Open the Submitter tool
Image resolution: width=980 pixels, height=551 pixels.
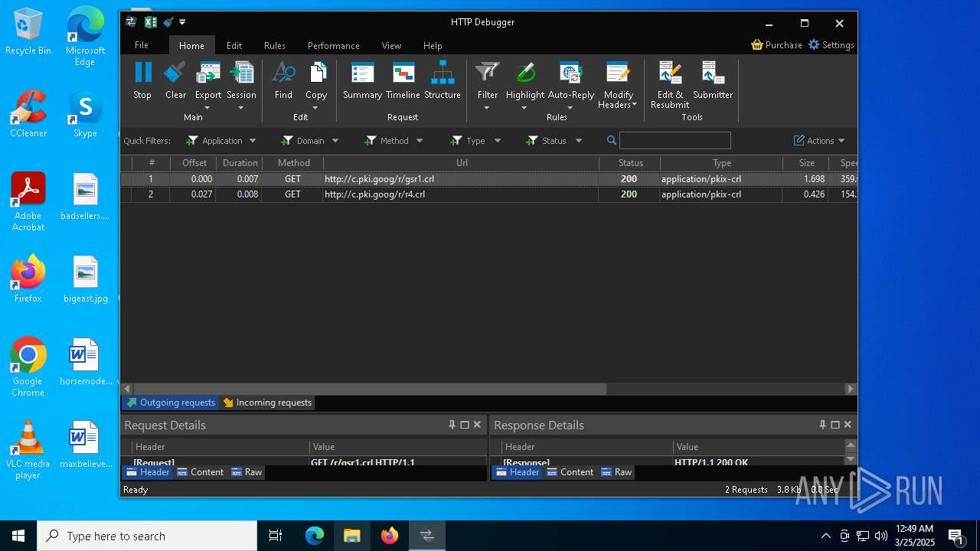click(x=713, y=80)
